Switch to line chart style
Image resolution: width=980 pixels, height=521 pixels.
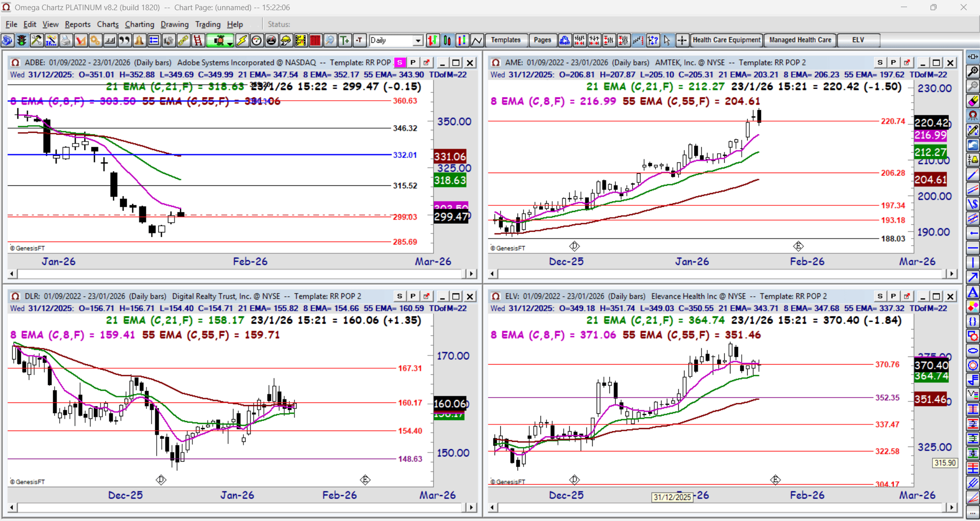pyautogui.click(x=477, y=40)
